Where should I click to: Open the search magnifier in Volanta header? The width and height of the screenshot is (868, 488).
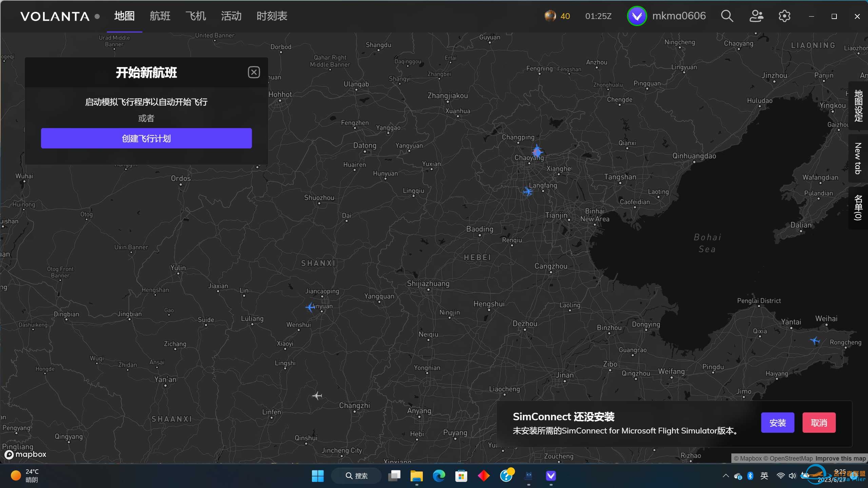(727, 16)
